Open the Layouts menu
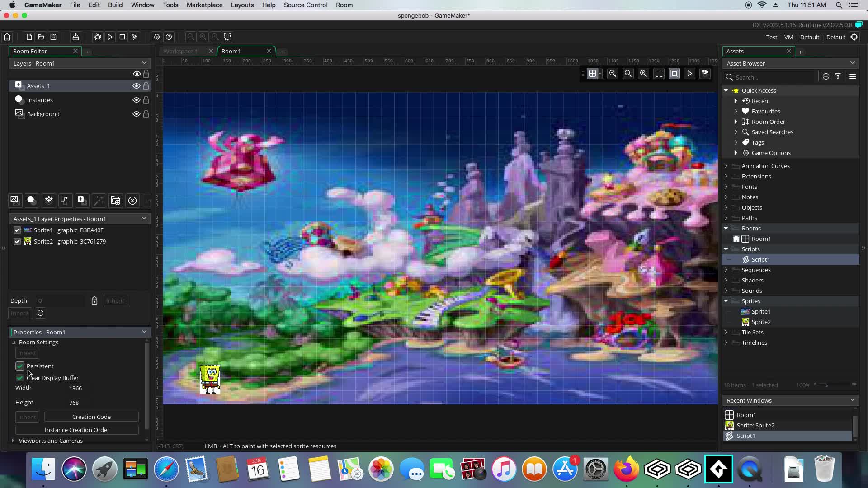The width and height of the screenshot is (868, 488). coord(242,5)
